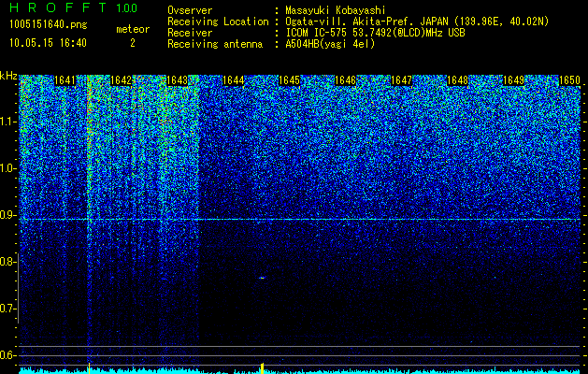Click the Ovserver label
The width and height of the screenshot is (588, 374).
190,10
